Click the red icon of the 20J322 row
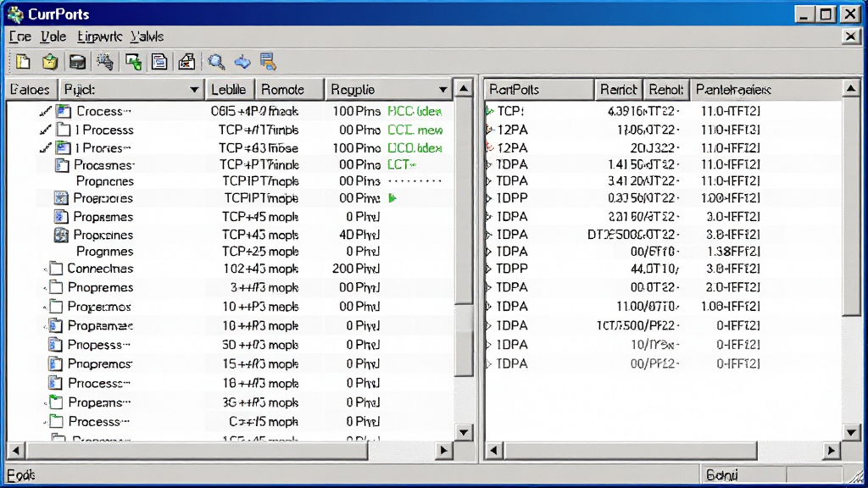The width and height of the screenshot is (868, 488). [x=489, y=147]
